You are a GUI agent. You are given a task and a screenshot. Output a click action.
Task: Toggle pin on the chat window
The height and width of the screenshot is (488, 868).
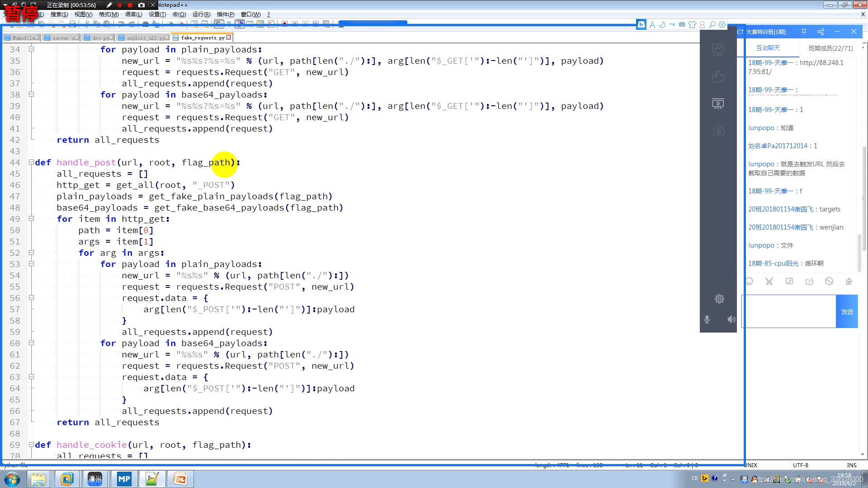804,32
